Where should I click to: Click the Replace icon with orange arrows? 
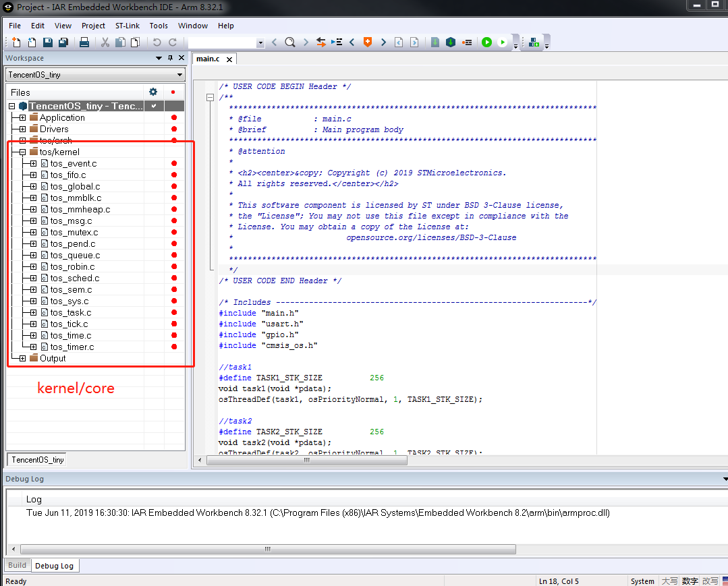coord(321,42)
